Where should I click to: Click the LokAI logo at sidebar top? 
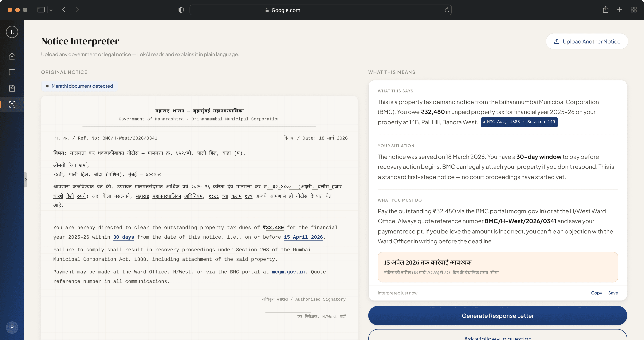12,32
